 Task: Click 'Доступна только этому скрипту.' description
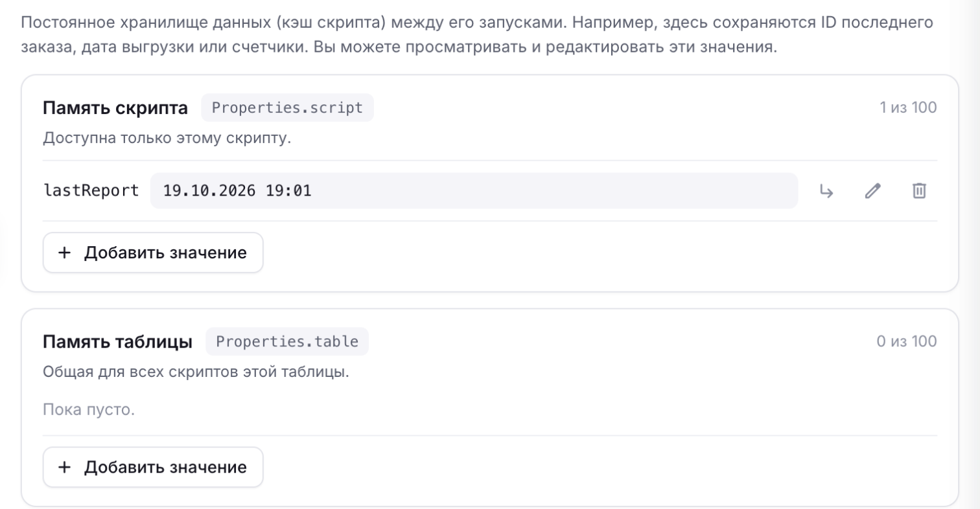tap(167, 139)
